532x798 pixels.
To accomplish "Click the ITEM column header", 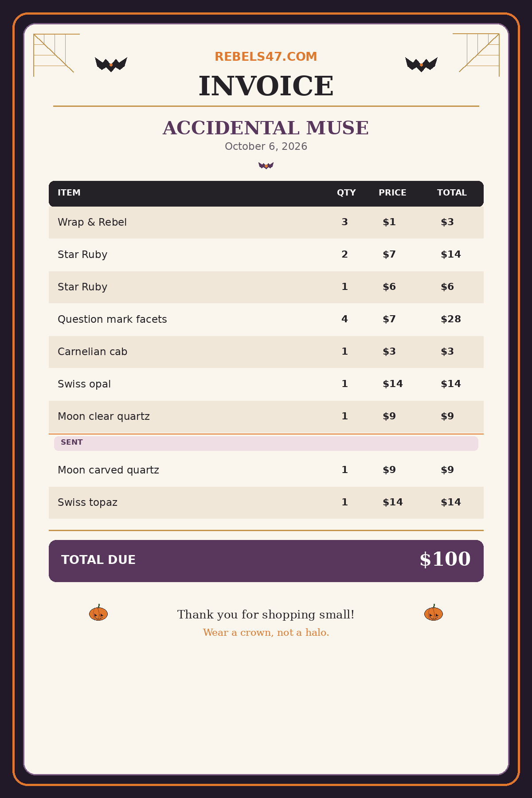I will tap(69, 193).
